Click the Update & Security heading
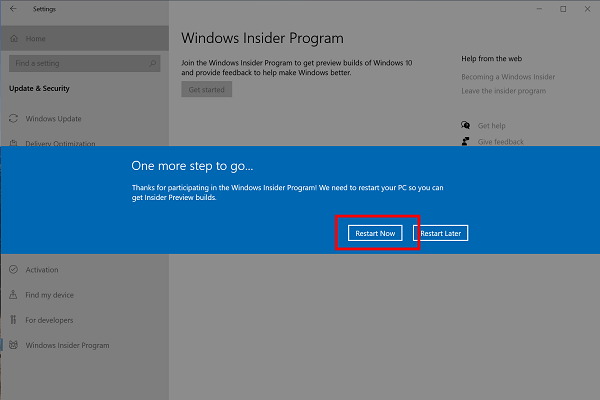 (39, 88)
